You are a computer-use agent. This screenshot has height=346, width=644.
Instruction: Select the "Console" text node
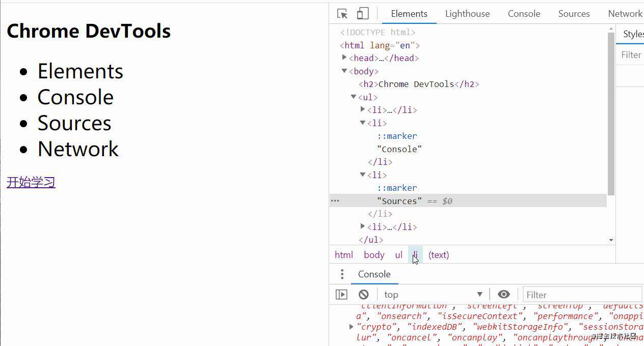click(x=399, y=149)
